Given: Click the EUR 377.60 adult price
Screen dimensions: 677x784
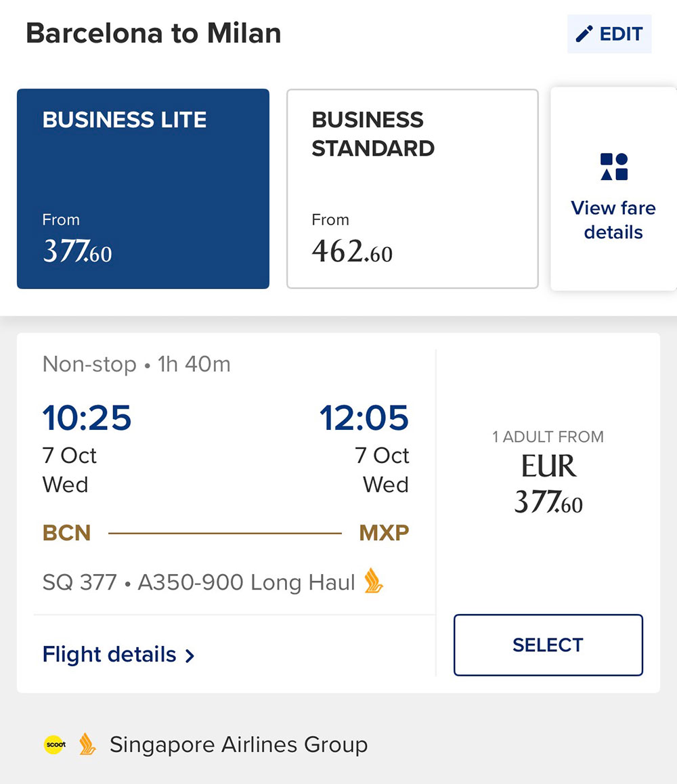Looking at the screenshot, I should (x=548, y=484).
